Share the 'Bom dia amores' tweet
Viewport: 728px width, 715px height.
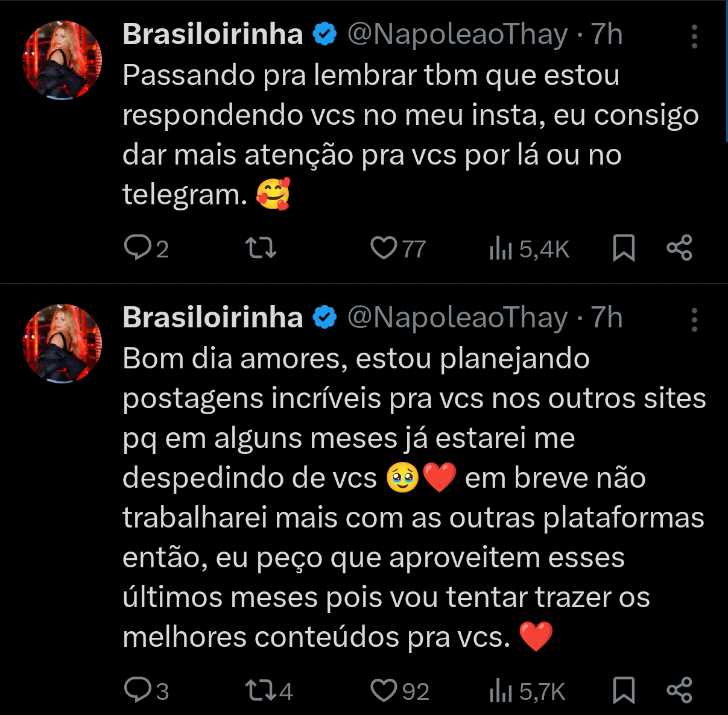[679, 690]
